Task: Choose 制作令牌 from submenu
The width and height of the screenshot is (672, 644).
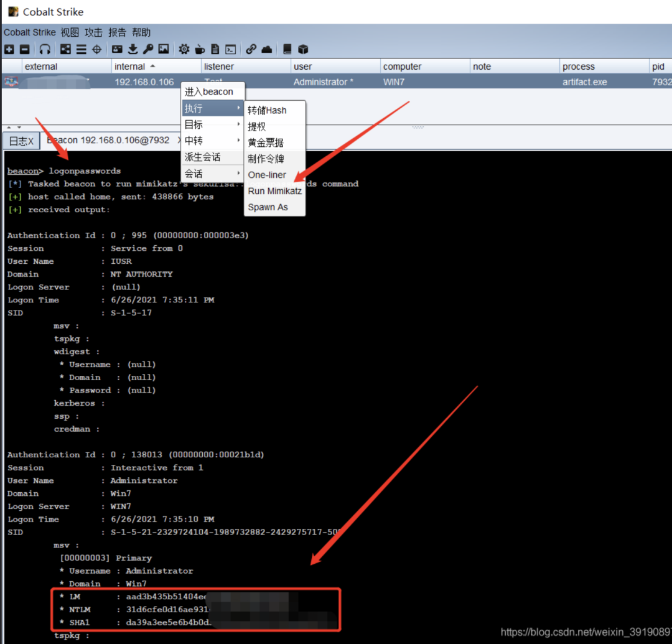Action: coord(275,159)
